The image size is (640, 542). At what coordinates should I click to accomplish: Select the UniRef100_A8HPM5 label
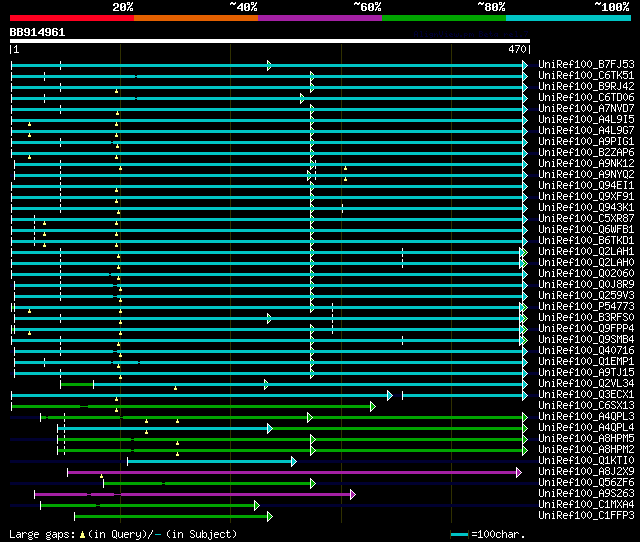[x=586, y=439]
